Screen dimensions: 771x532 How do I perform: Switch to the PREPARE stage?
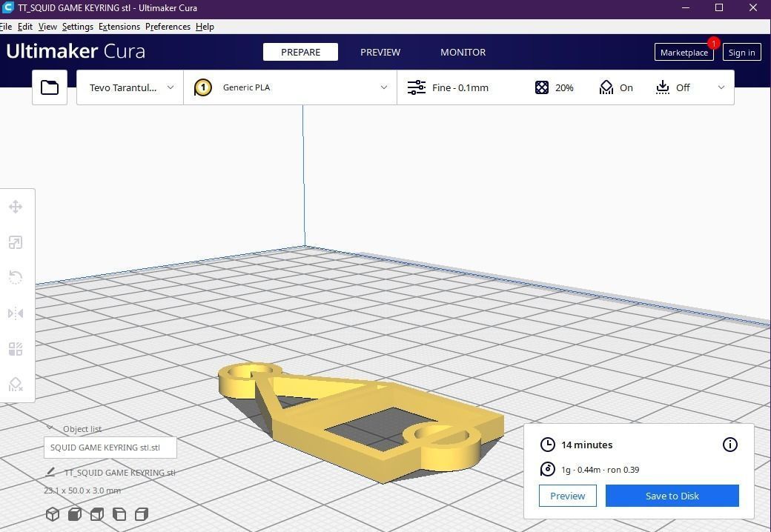(x=300, y=52)
